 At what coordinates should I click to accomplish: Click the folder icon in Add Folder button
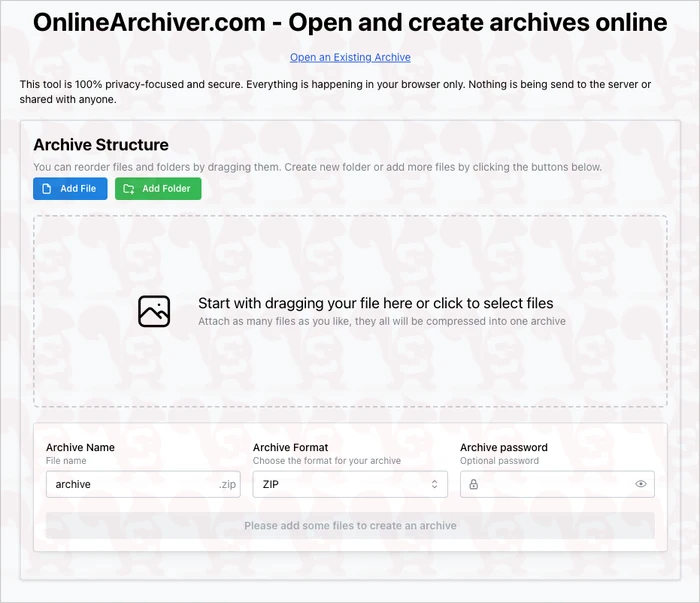(x=128, y=189)
